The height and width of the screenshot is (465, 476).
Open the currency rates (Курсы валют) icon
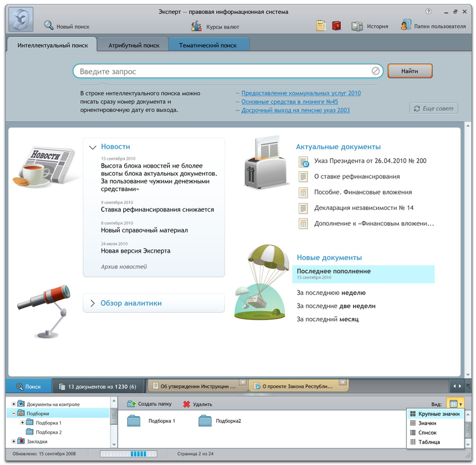point(197,26)
